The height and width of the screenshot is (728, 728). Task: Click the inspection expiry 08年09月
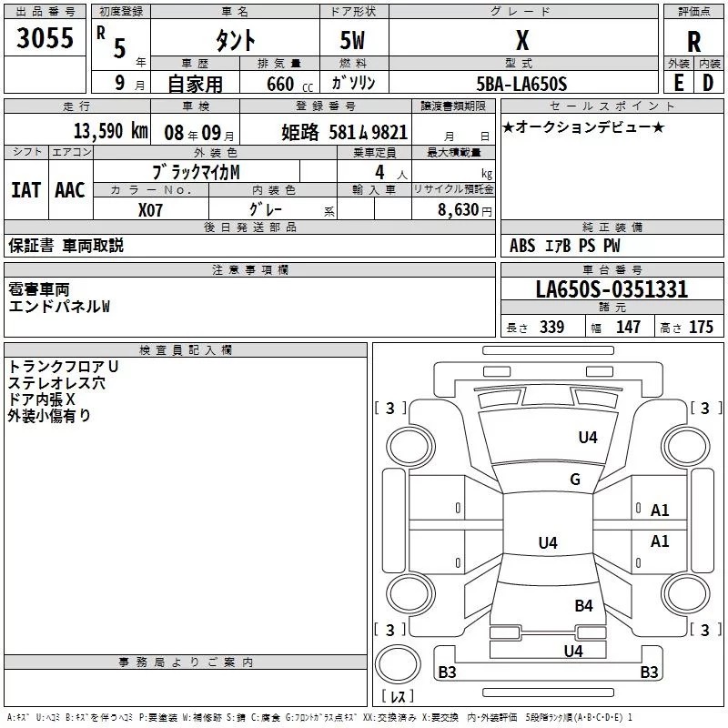(198, 133)
